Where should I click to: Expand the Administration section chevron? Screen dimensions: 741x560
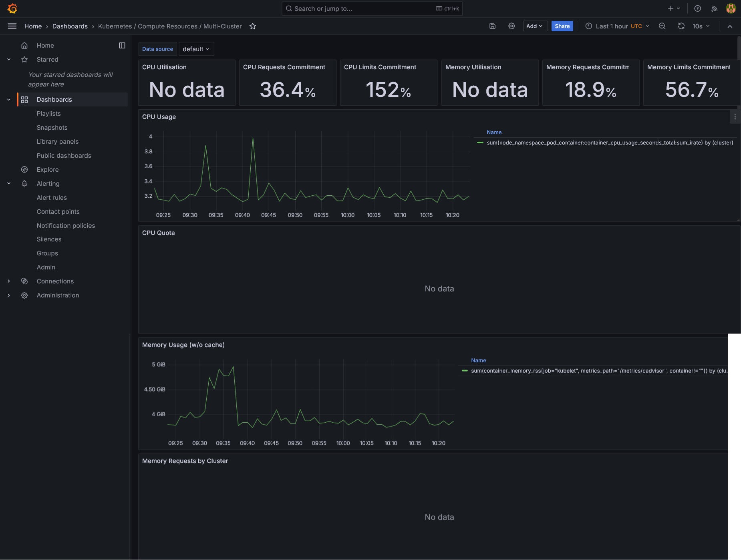[9, 295]
